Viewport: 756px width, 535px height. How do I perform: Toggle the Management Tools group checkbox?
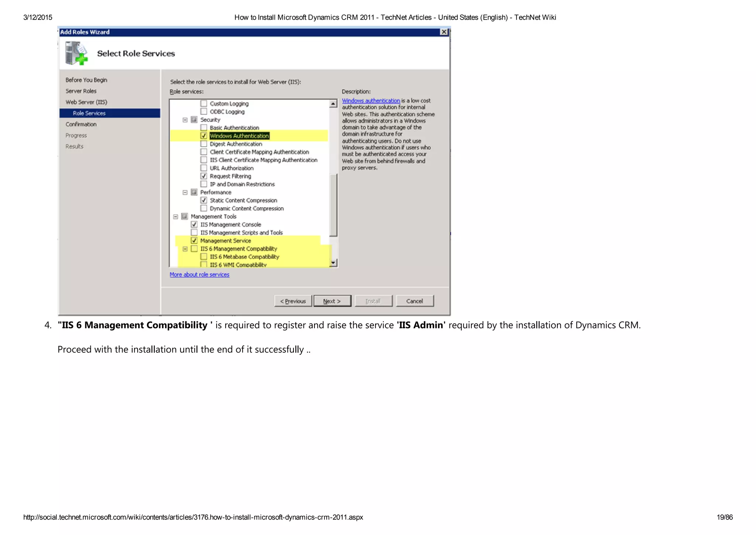(x=185, y=217)
